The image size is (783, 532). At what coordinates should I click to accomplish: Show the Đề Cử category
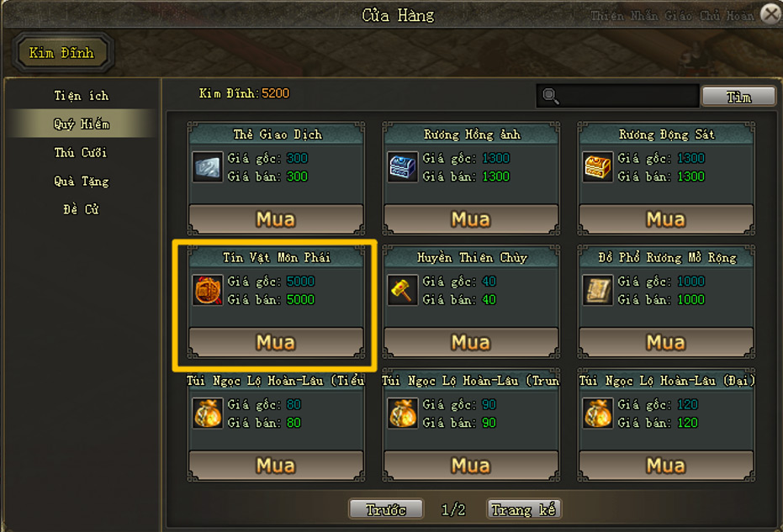pos(81,209)
